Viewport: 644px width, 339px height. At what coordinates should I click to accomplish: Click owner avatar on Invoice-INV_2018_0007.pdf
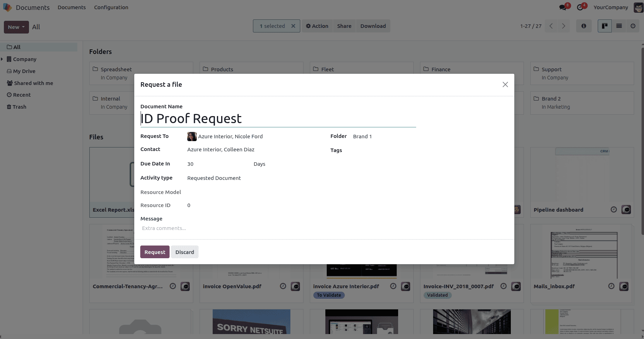[516, 286]
